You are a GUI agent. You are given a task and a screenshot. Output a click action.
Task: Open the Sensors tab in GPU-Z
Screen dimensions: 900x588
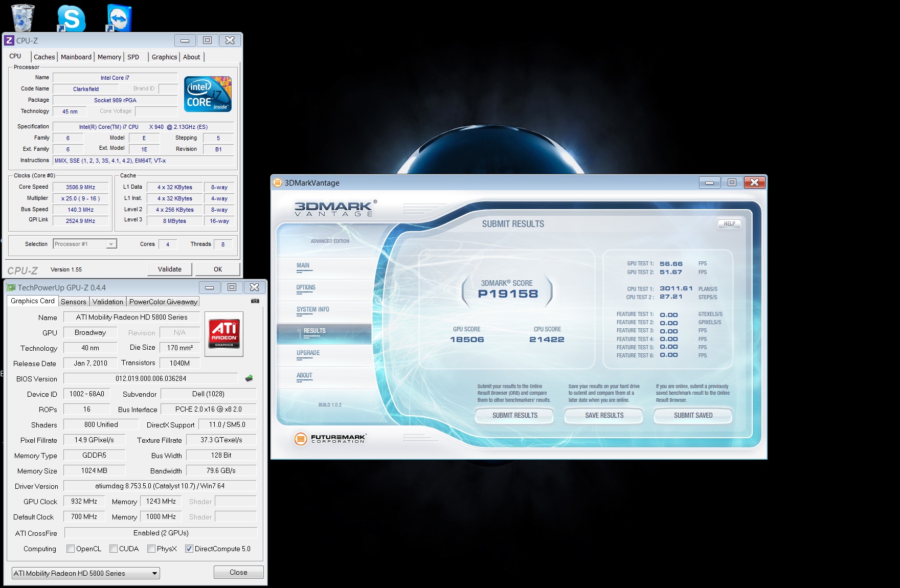pos(74,302)
